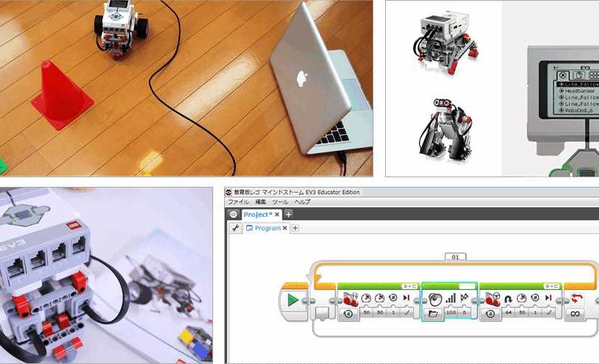The height and width of the screenshot is (364, 599).
Task: Add a new project with plus button
Action: (x=289, y=215)
